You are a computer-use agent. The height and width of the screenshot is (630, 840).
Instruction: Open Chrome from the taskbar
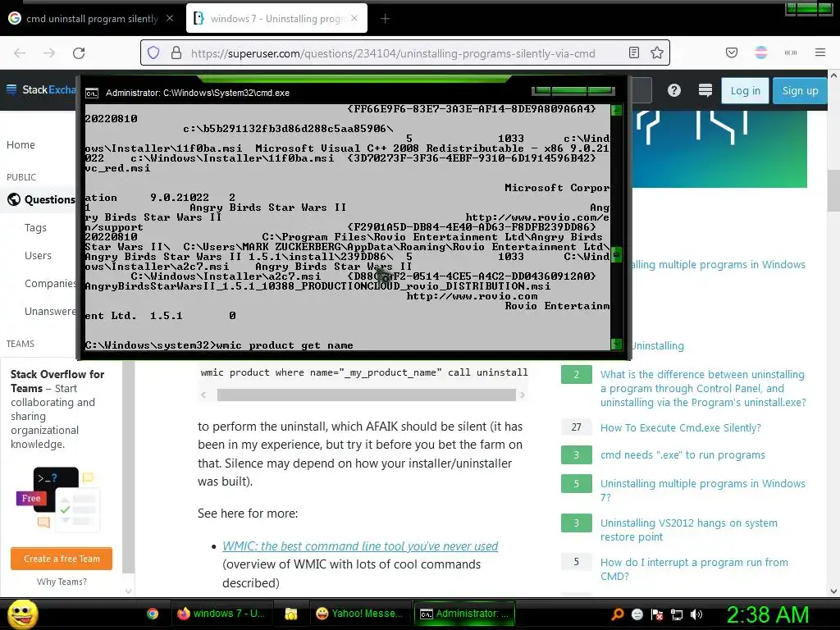click(x=153, y=614)
